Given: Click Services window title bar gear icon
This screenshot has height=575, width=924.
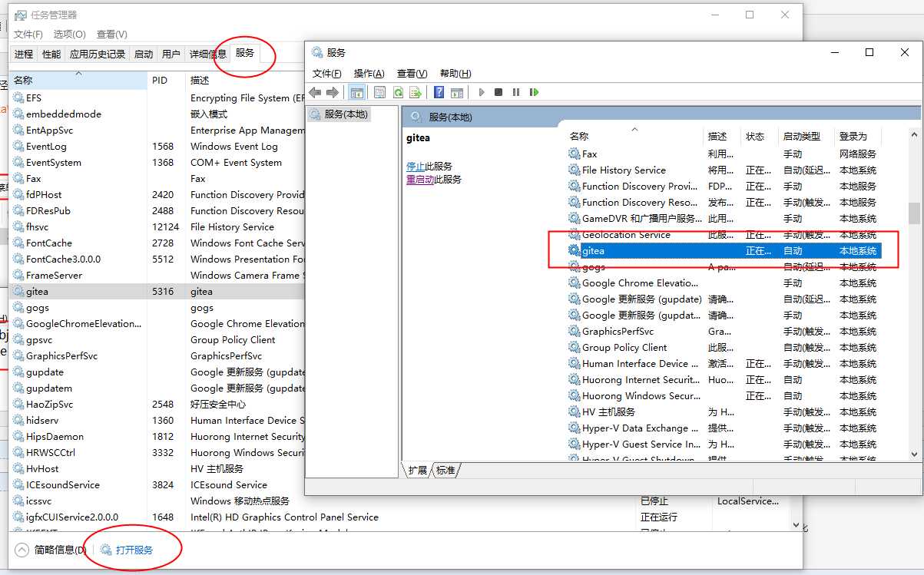Looking at the screenshot, I should (x=317, y=52).
